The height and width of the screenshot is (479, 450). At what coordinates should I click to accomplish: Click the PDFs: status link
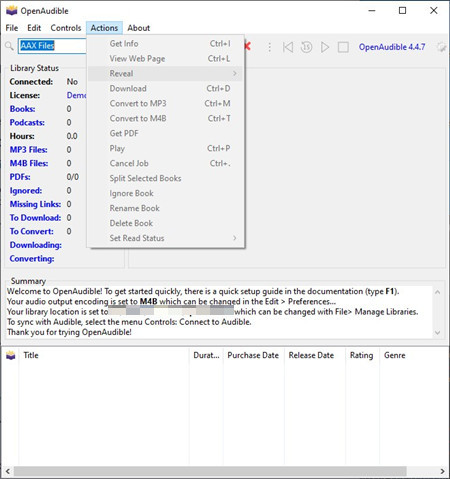click(20, 177)
